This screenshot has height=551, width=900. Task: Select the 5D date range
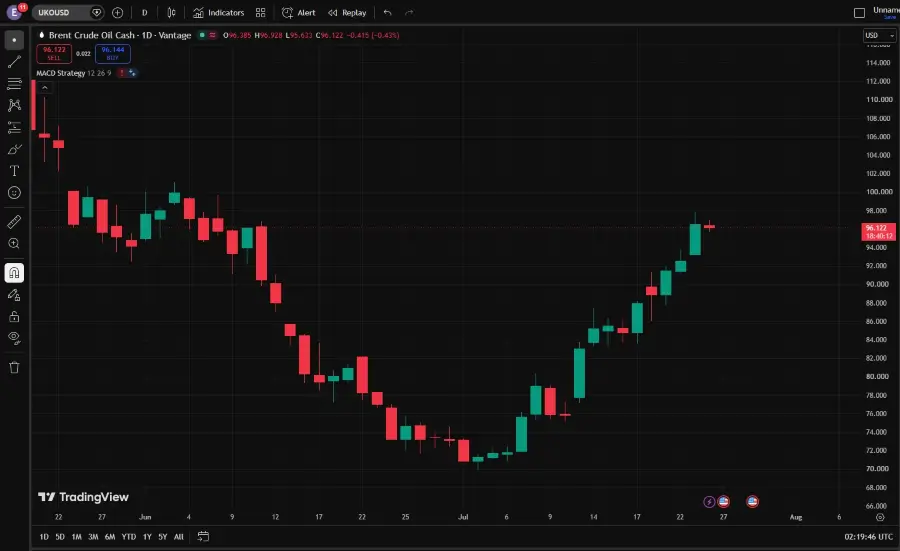click(x=60, y=537)
